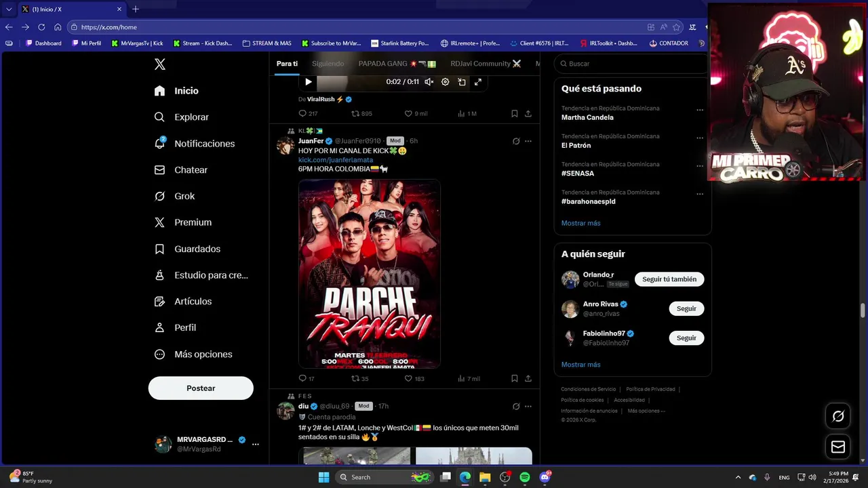Add page to browser favorites star
This screenshot has width=868, height=488.
[x=676, y=27]
